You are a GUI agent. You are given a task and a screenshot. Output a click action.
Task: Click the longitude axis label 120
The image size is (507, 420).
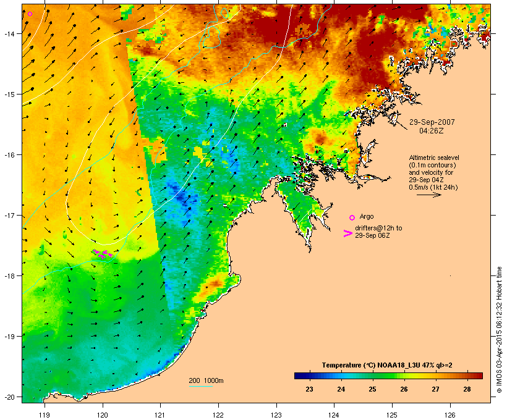pos(103,415)
